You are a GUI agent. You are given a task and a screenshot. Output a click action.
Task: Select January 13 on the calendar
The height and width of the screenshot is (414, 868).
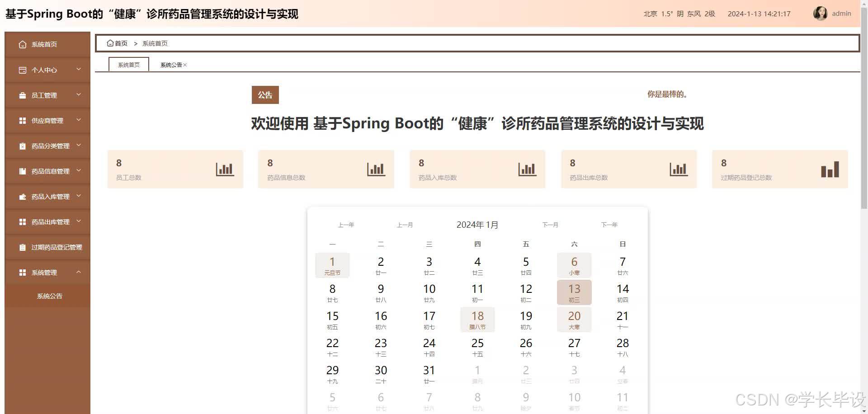[x=574, y=292]
